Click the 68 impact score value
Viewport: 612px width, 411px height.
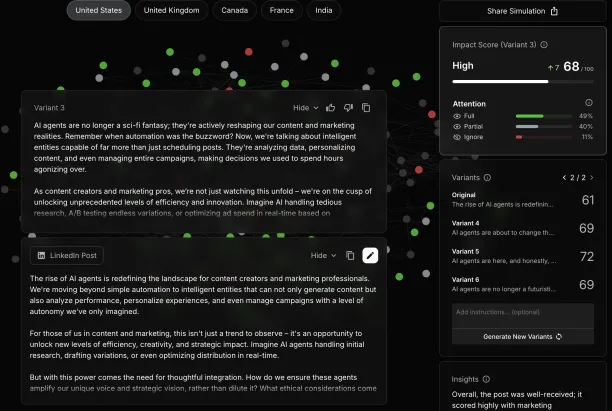[571, 66]
